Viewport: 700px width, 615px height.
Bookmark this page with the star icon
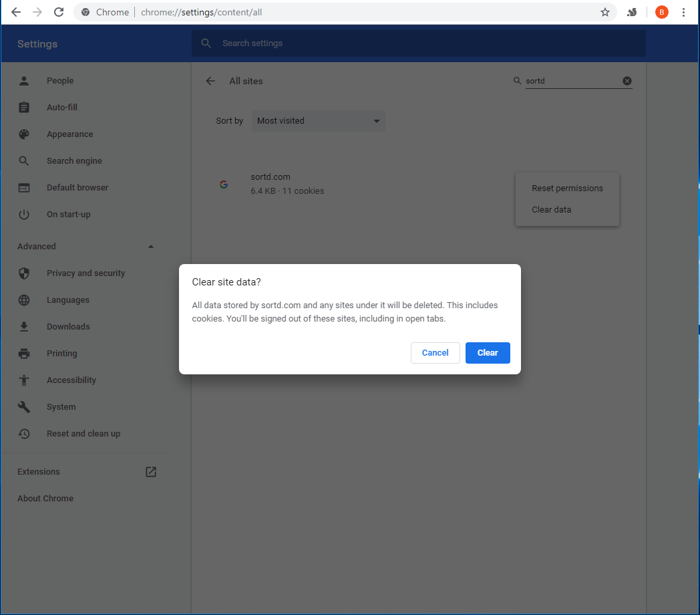[x=605, y=12]
